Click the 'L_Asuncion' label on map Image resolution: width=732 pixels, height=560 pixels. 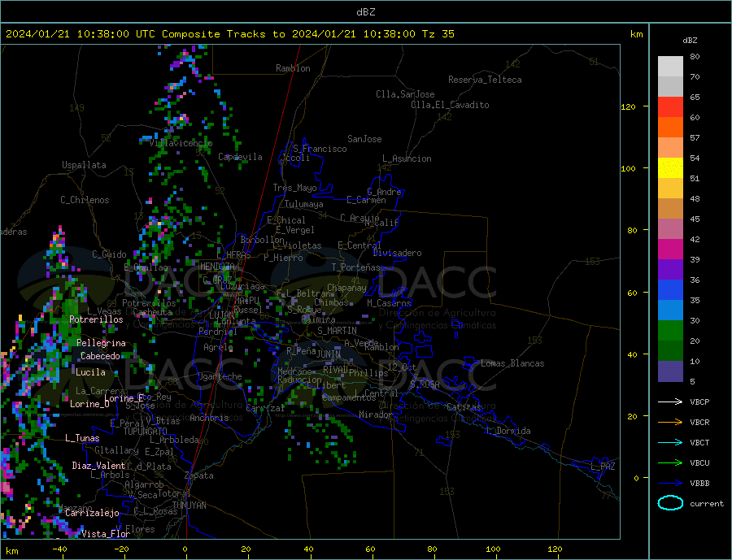(x=407, y=158)
